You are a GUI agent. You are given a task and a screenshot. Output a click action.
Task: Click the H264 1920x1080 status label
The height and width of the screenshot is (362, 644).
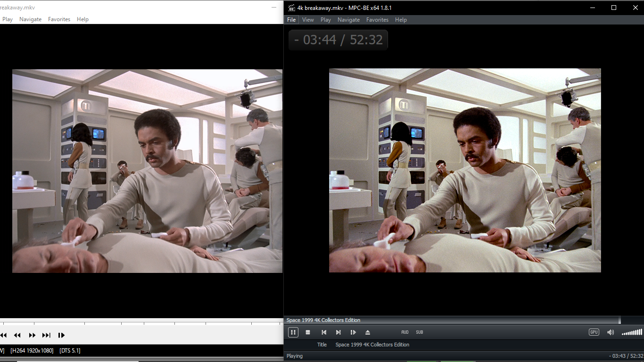(32, 351)
